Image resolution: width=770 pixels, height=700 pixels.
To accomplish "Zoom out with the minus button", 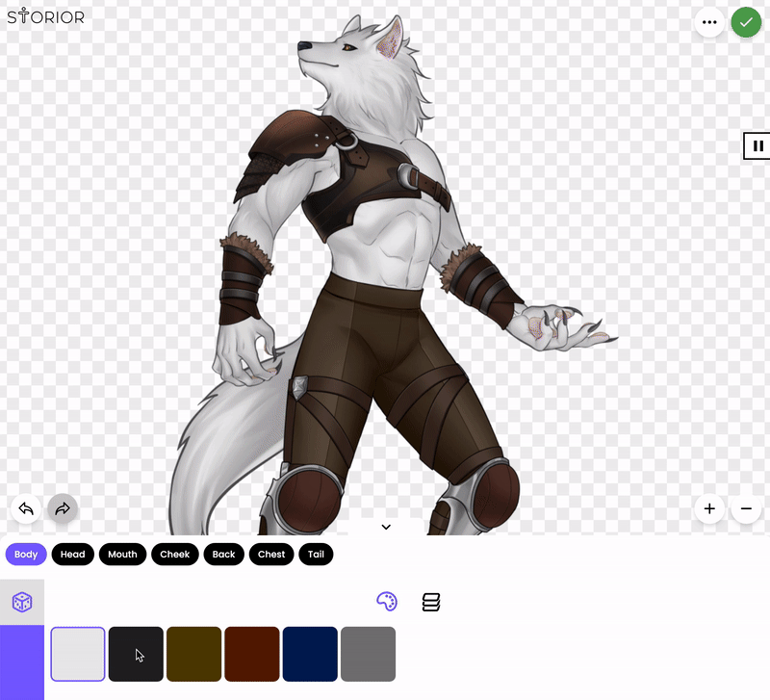I will (746, 508).
